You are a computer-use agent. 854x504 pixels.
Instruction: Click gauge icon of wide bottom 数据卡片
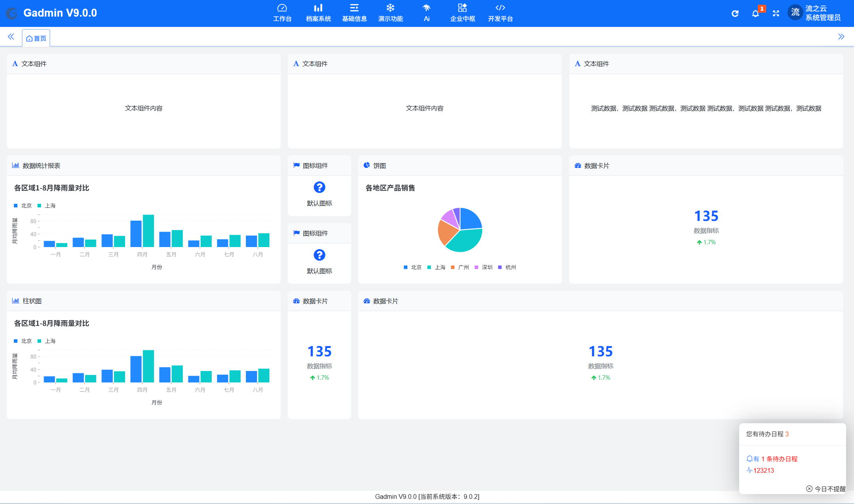tap(367, 301)
